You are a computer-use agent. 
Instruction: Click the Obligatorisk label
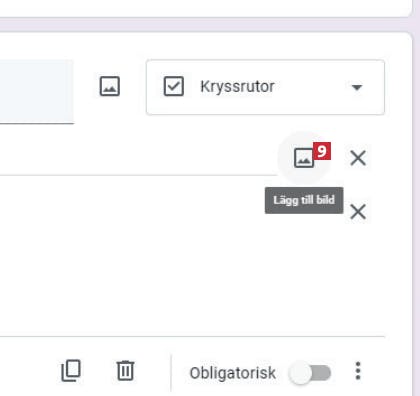coord(233,373)
